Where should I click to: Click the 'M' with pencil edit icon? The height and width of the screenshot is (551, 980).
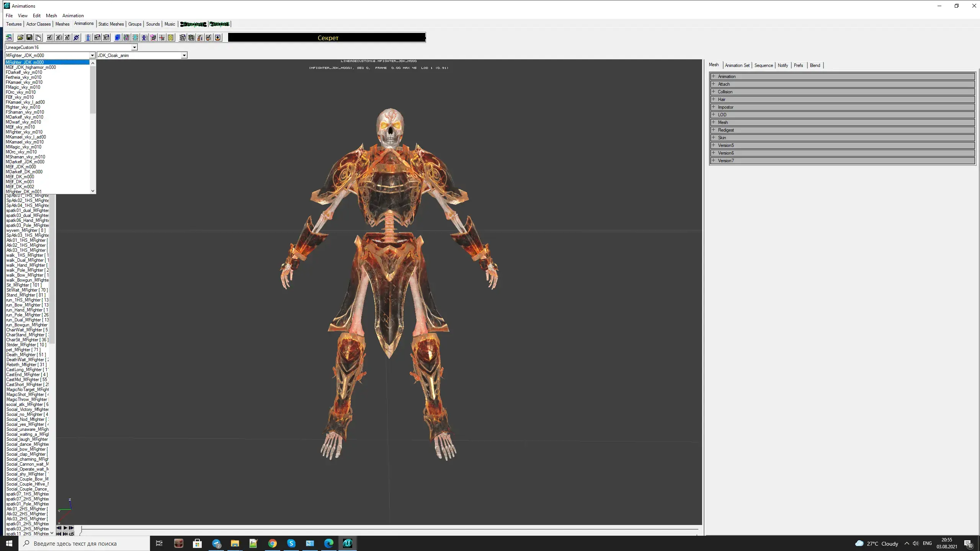pos(209,37)
